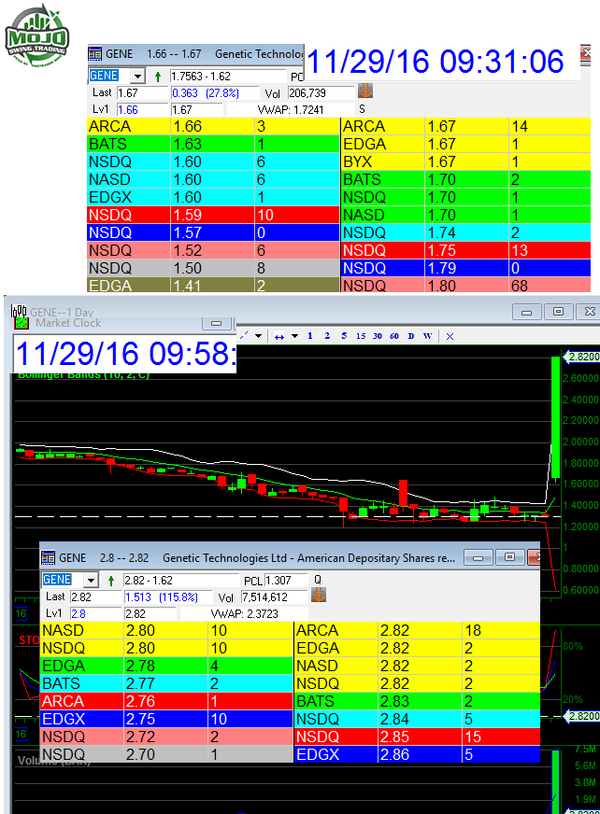Viewport: 600px width, 814px height.
Task: Maximize the lower GENE Level 2 window
Action: pos(509,557)
